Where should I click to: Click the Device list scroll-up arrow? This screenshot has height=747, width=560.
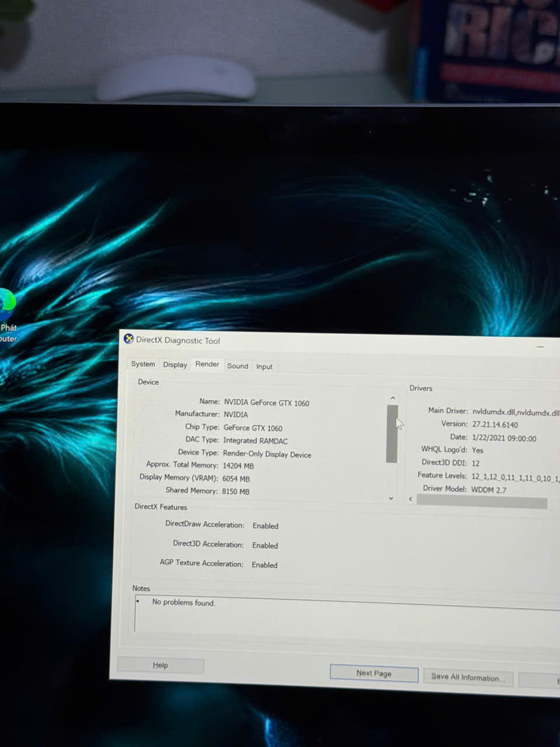393,398
